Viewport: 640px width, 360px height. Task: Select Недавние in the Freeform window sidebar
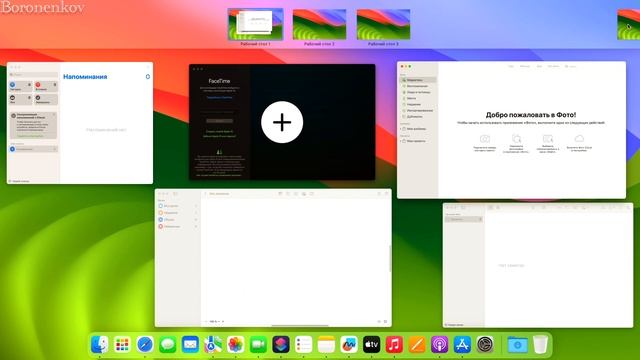tap(177, 213)
